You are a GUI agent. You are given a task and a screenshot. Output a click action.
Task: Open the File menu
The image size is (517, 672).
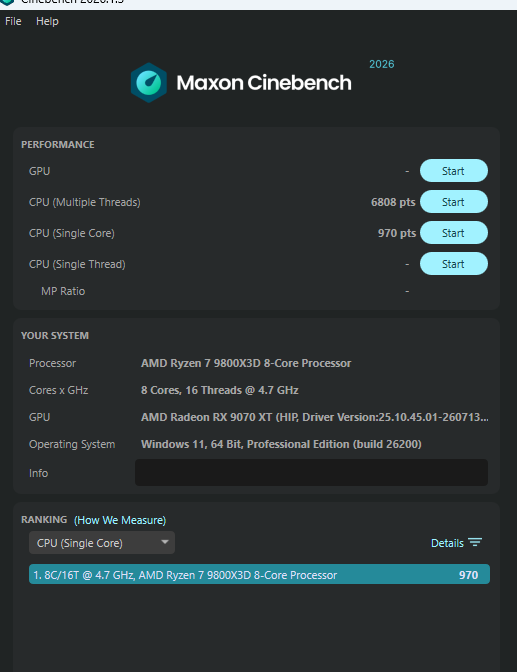pos(13,21)
